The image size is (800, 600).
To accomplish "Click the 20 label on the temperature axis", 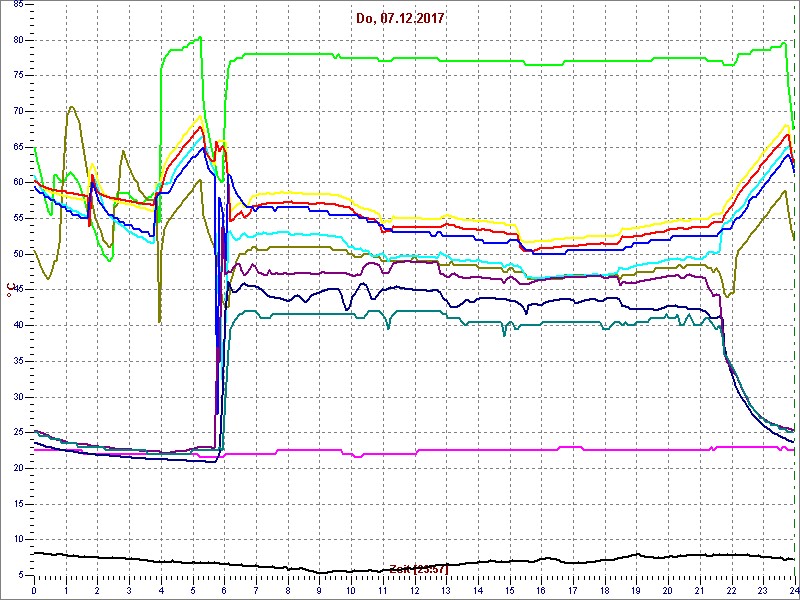I will pyautogui.click(x=18, y=468).
